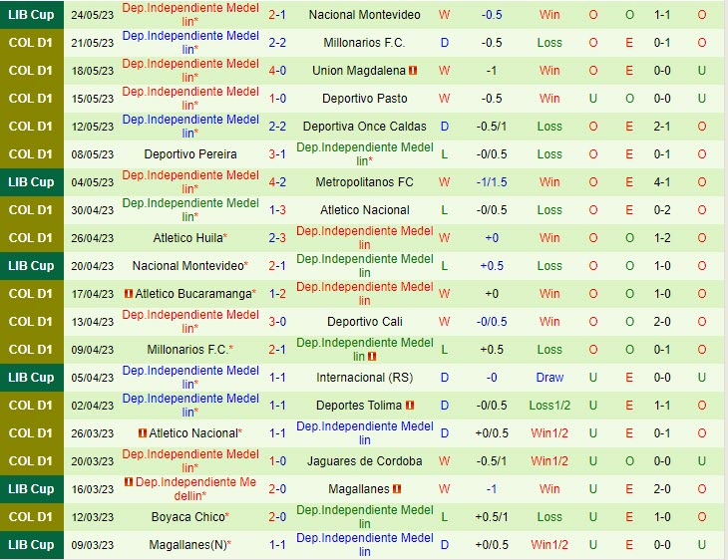
Task: Click the Deportivo Pasto team name
Action: (x=364, y=99)
